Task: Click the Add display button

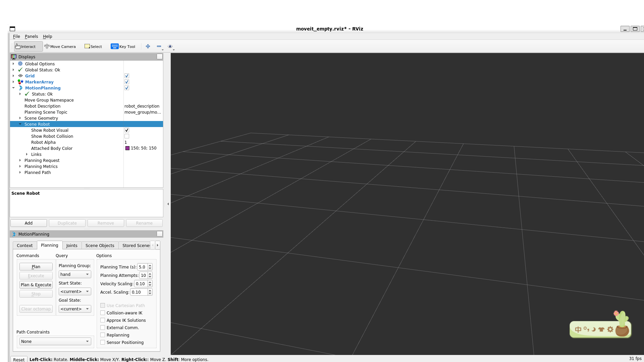Action: 29,223
